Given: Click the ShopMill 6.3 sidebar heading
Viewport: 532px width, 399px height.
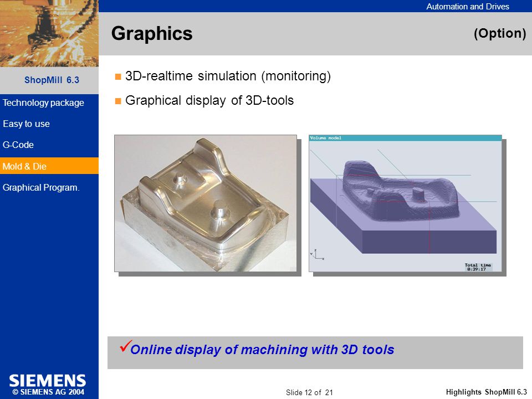Looking at the screenshot, I should point(52,80).
